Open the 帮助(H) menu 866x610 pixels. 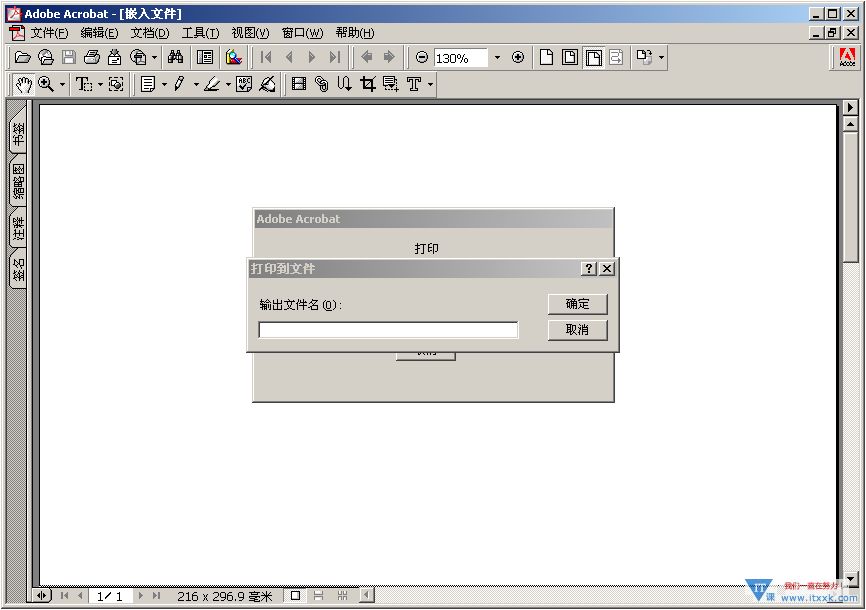pyautogui.click(x=355, y=33)
